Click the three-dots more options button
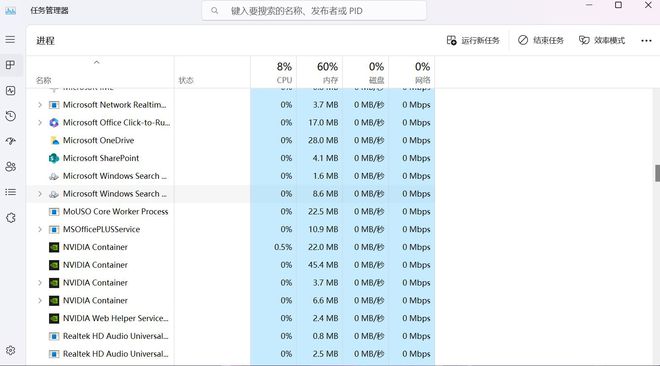660x366 pixels. click(646, 40)
